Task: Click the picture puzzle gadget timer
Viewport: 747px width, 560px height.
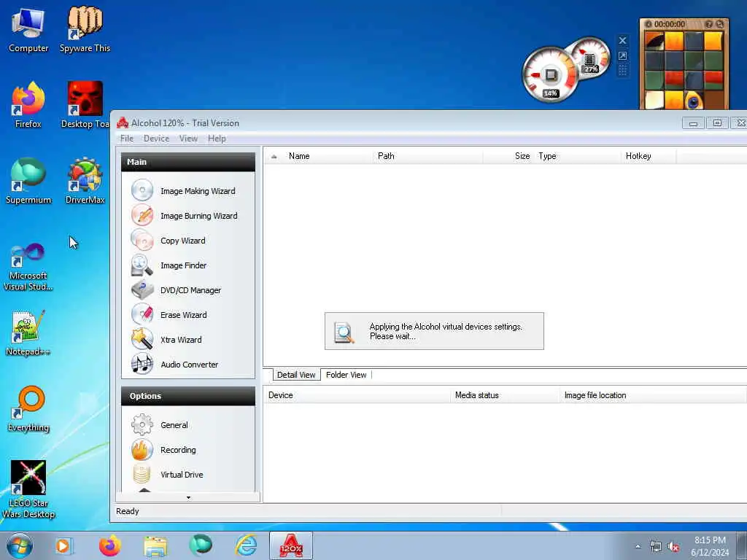Action: (670, 24)
